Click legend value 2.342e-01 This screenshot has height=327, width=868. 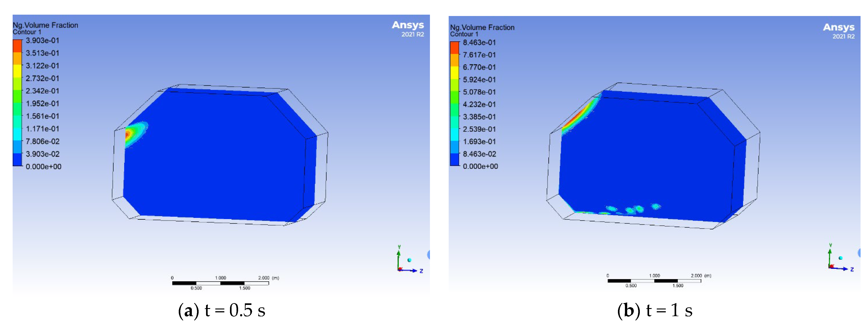coord(42,91)
